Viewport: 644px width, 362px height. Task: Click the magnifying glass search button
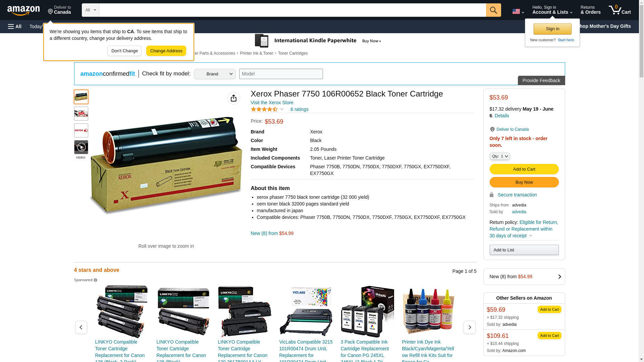tap(493, 10)
